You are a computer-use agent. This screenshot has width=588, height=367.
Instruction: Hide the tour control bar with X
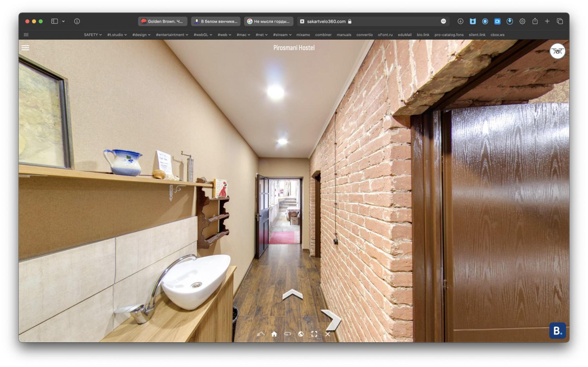[328, 334]
